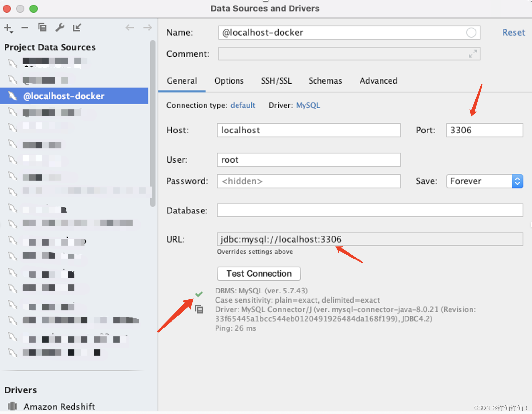Click the "DBMS: MySQL (ver. 5.7.43)" text
The height and width of the screenshot is (414, 532).
click(261, 291)
